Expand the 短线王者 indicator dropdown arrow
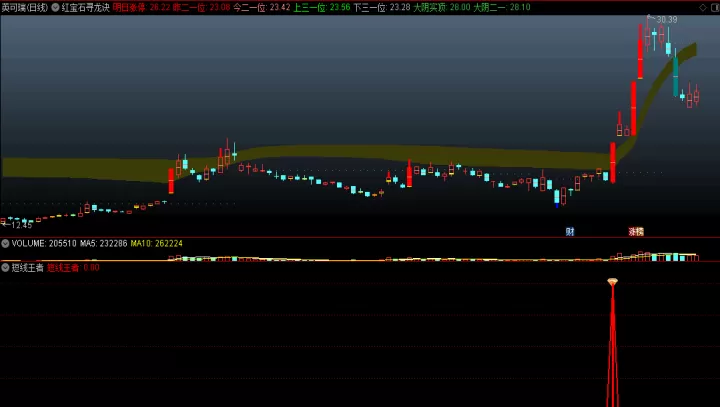720x407 pixels. [5, 267]
